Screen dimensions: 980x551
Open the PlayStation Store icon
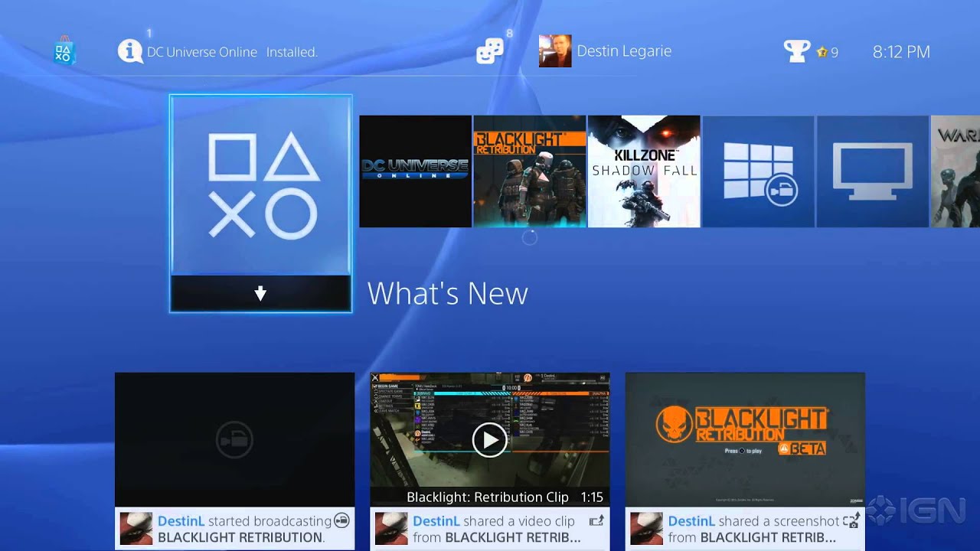[64, 51]
